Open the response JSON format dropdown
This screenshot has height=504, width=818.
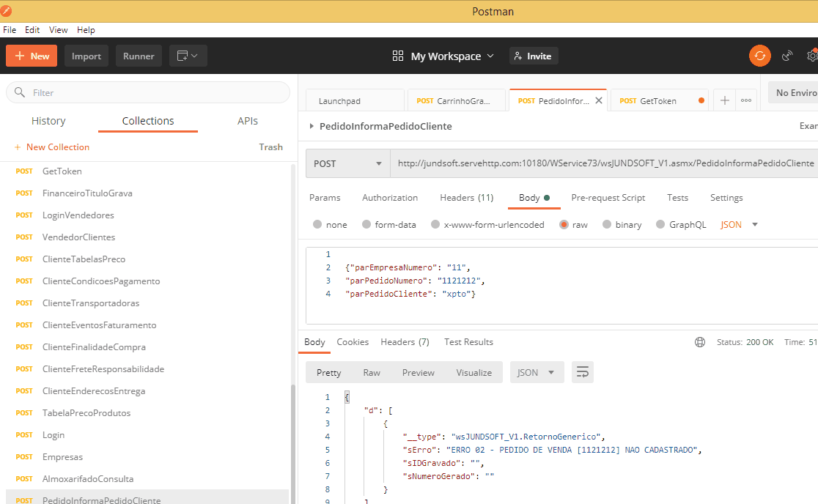[537, 372]
